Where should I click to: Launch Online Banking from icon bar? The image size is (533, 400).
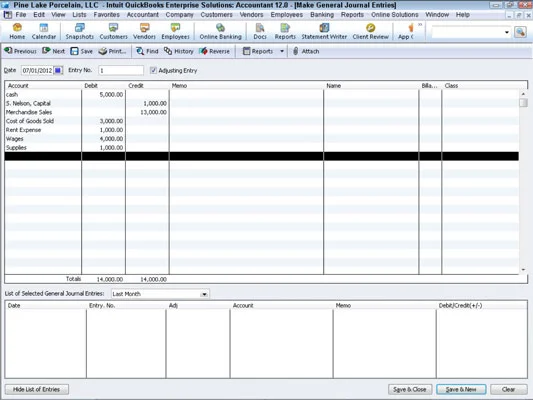pos(220,32)
